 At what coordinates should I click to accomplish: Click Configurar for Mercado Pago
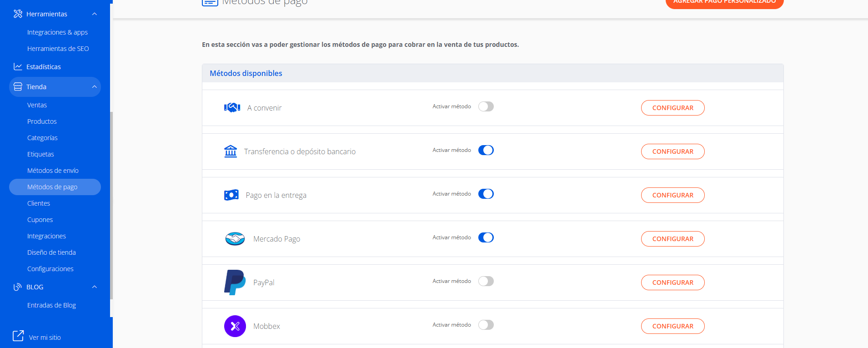point(673,239)
